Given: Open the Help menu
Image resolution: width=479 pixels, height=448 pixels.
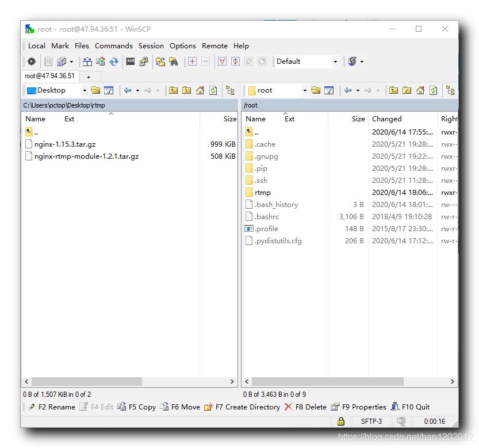Looking at the screenshot, I should pos(241,46).
